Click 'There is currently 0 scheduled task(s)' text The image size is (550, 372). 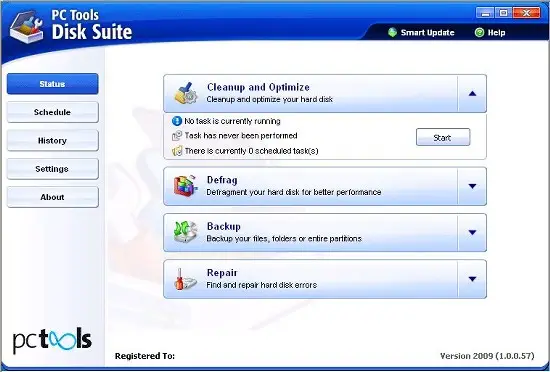251,151
